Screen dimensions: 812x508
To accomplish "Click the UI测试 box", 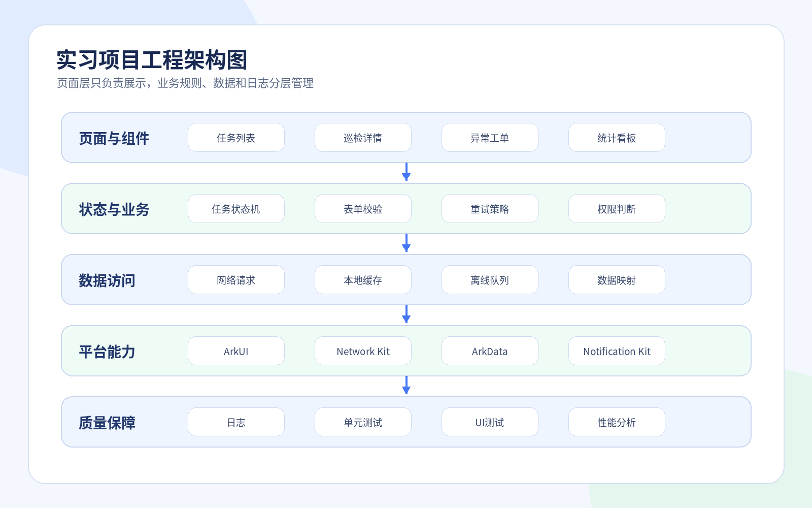I will 490,422.
